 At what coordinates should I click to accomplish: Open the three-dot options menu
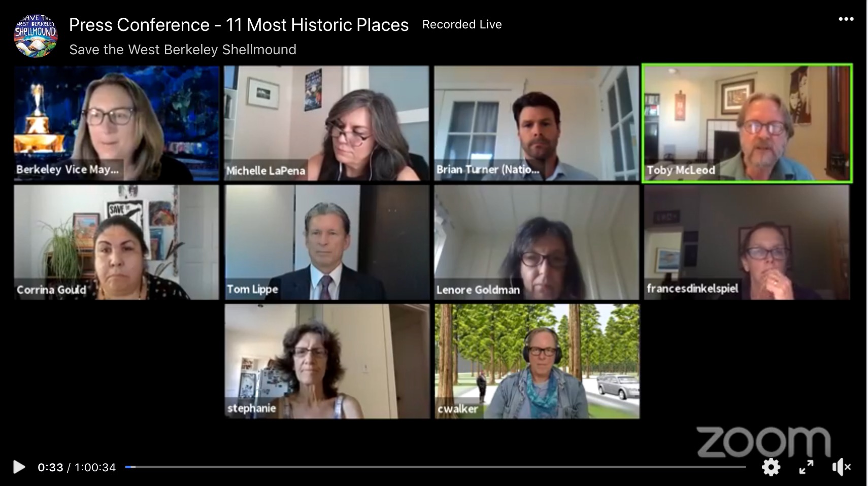click(846, 19)
